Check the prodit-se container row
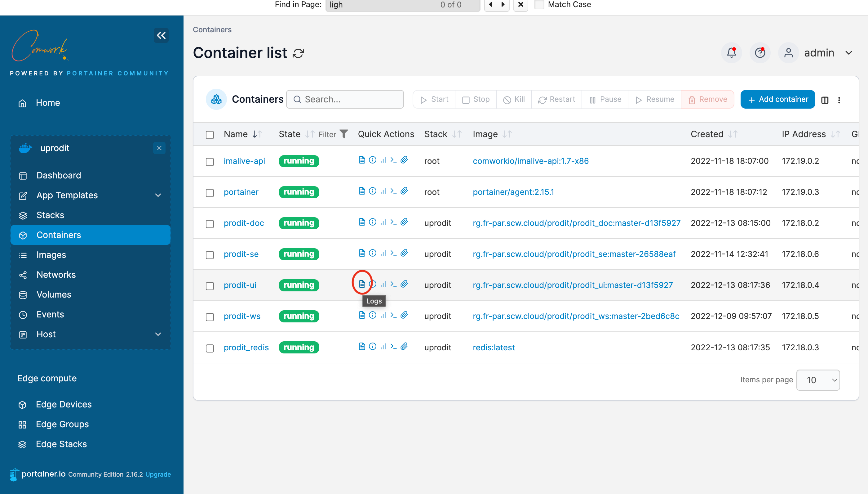This screenshot has width=868, height=494. click(210, 255)
